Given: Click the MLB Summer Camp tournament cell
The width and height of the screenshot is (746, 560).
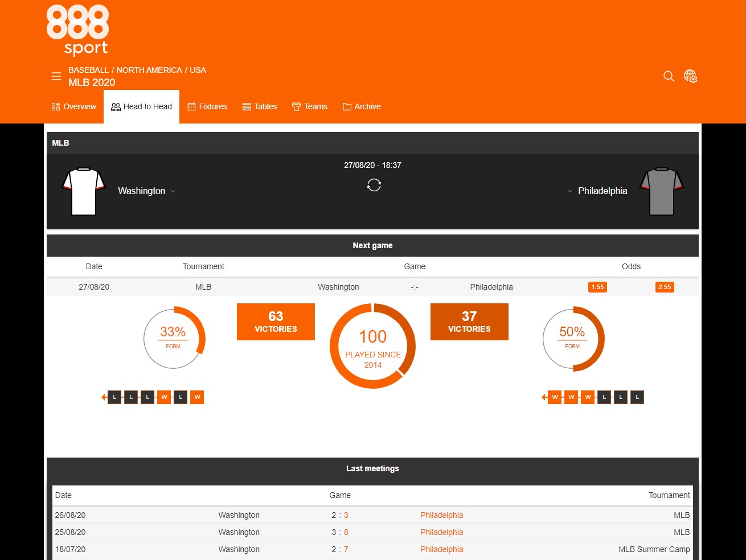Looking at the screenshot, I should point(654,549).
